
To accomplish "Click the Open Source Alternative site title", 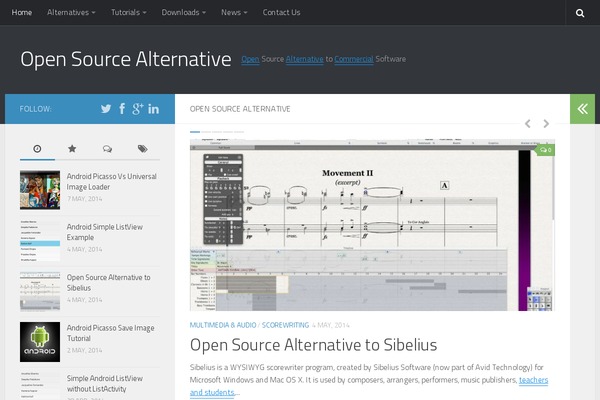I will click(x=126, y=59).
